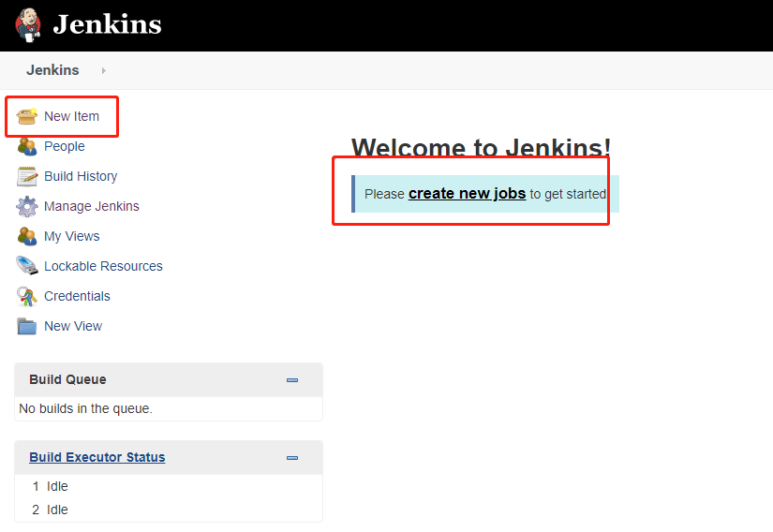Open Build History link
The image size is (773, 532).
(81, 176)
